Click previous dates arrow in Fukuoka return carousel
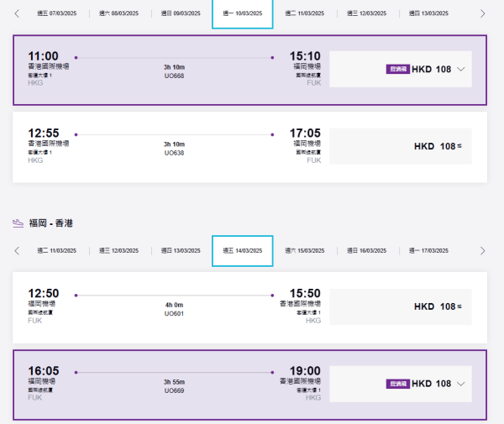Viewport: 504px width, 424px height. tap(16, 250)
